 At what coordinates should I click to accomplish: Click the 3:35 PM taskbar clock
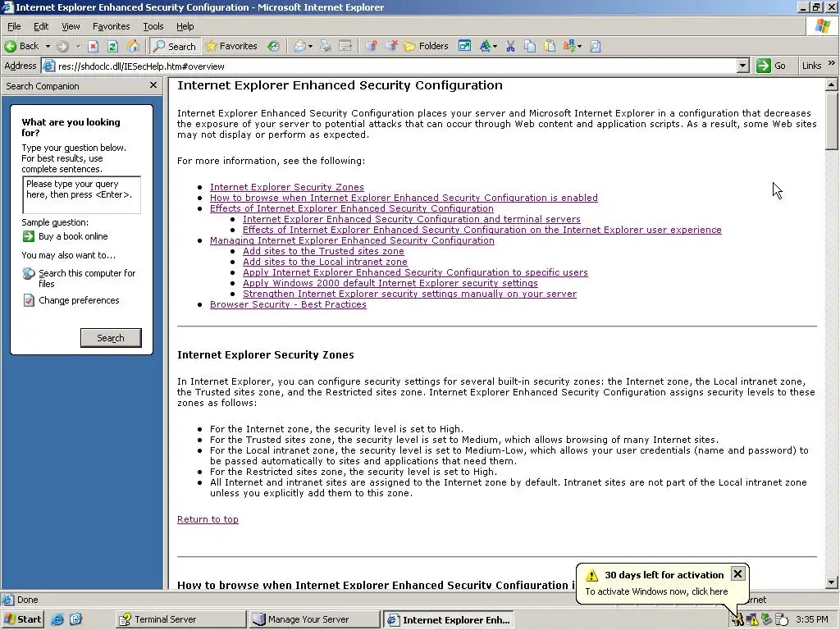point(811,620)
